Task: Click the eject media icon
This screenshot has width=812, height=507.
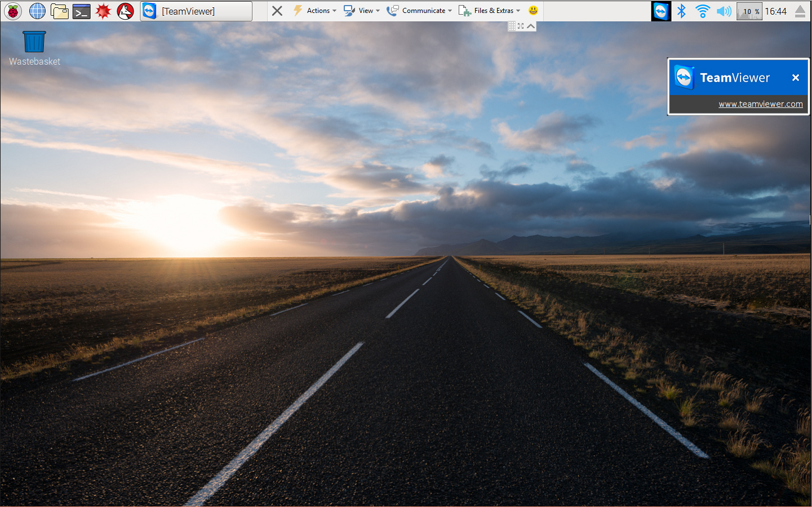Action: pos(800,11)
